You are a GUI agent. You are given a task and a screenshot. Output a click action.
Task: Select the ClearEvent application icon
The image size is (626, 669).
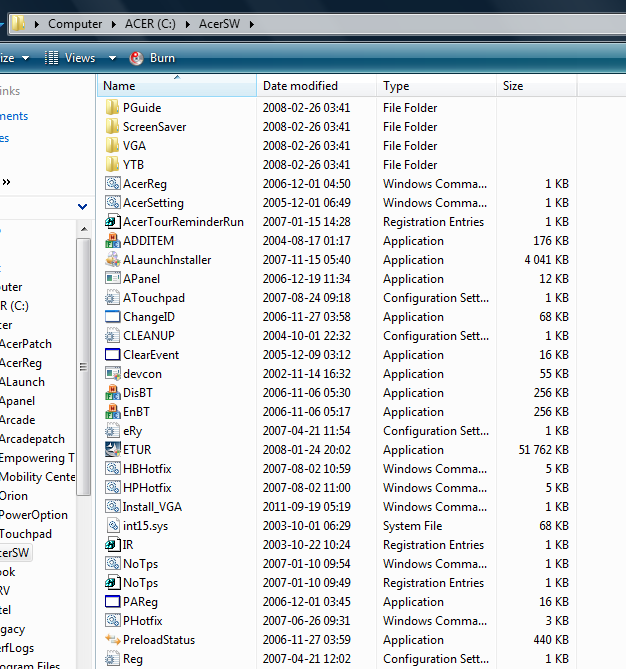(x=113, y=355)
